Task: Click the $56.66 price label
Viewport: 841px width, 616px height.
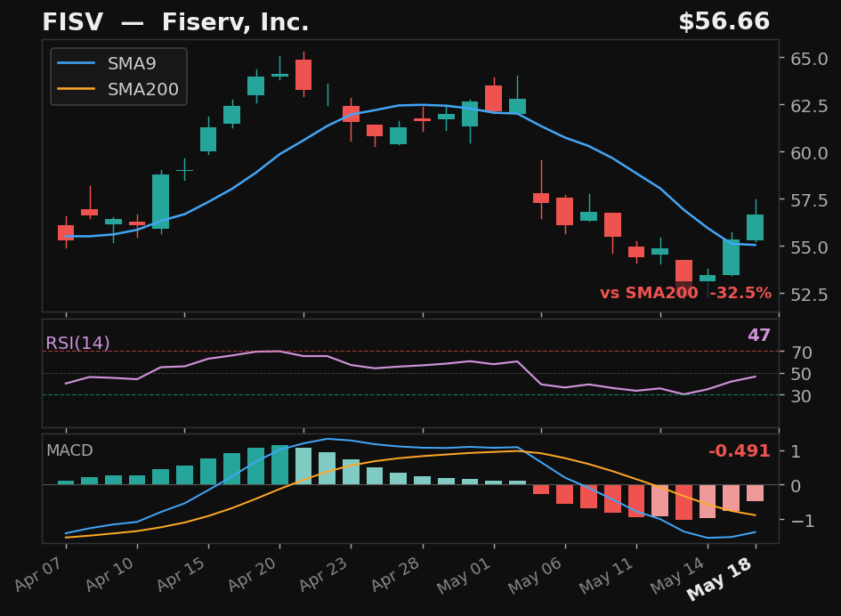Action: 724,22
